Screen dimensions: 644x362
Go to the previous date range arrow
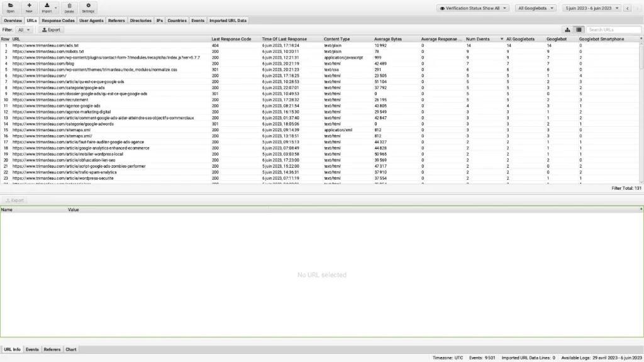(x=627, y=8)
